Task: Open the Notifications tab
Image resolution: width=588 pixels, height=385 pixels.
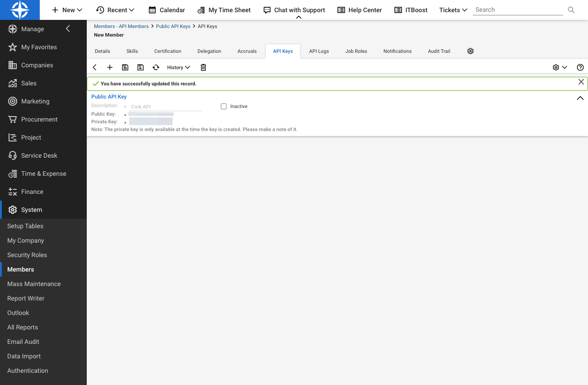Action: pyautogui.click(x=398, y=51)
